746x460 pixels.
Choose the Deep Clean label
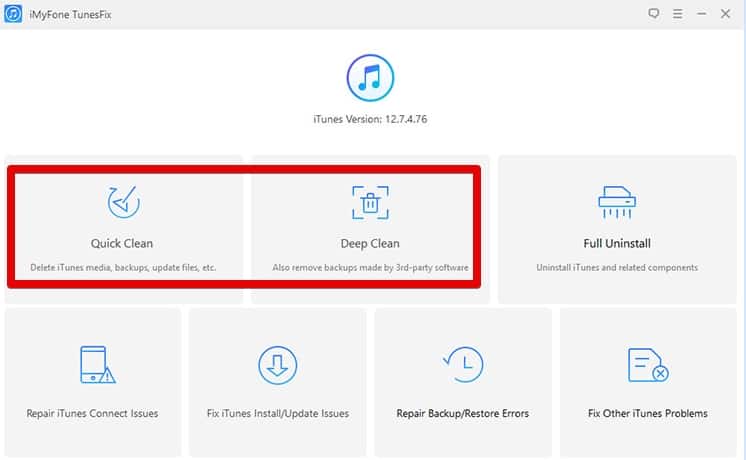(x=370, y=244)
